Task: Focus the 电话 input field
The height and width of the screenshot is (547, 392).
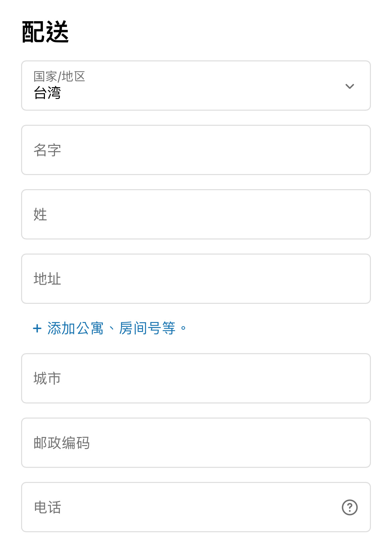Action: pyautogui.click(x=196, y=507)
